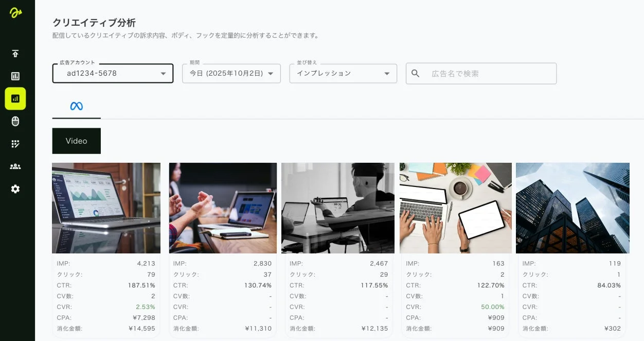Click the green 2.53% CVR value
The width and height of the screenshot is (644, 341).
tap(147, 307)
